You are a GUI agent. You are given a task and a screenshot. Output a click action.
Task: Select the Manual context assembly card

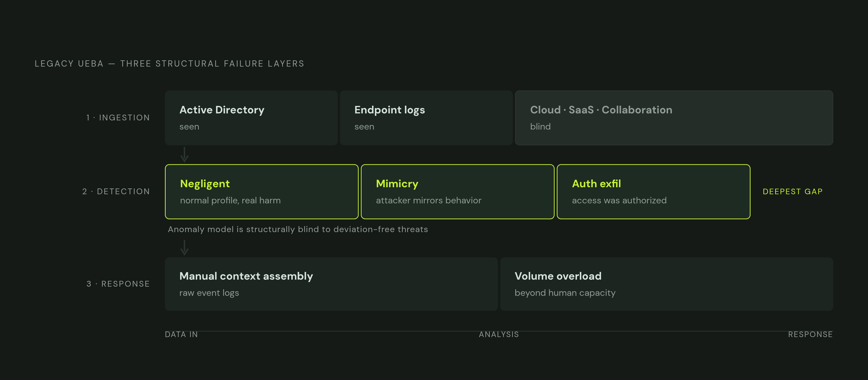coord(331,284)
